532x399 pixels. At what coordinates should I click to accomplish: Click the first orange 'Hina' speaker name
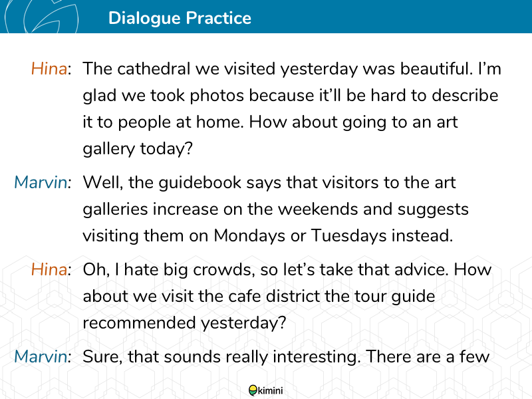pyautogui.click(x=49, y=69)
